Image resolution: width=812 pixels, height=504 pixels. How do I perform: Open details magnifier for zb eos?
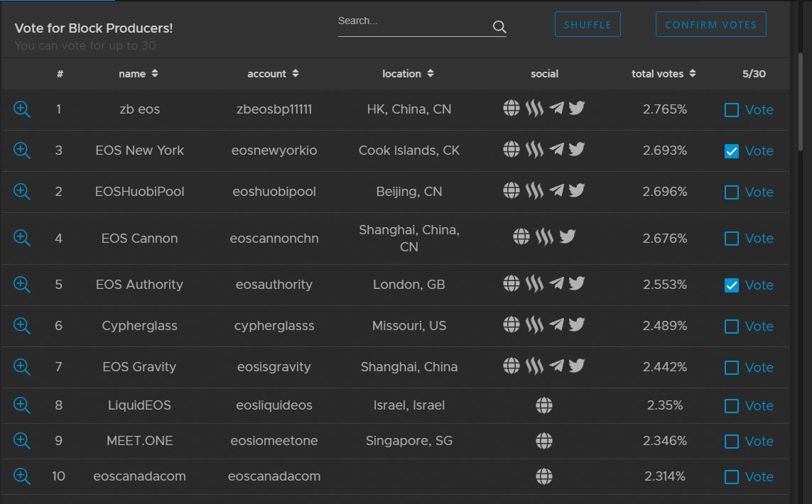click(22, 109)
